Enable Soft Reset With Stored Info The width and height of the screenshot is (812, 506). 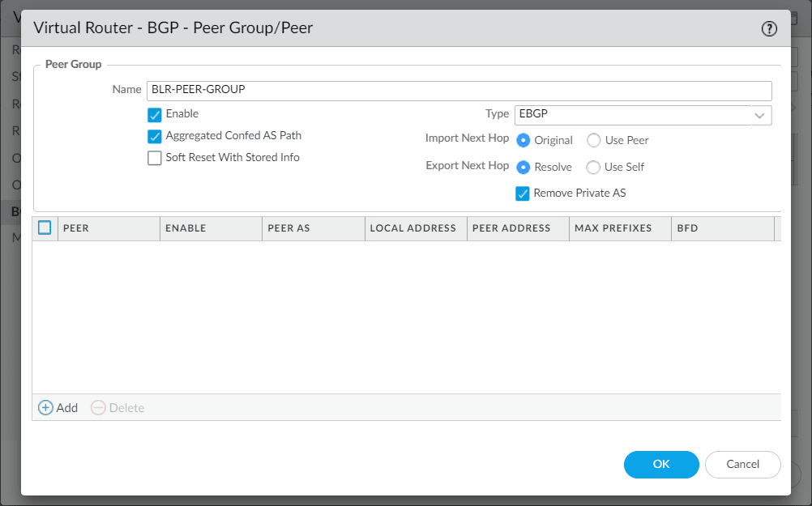click(155, 157)
